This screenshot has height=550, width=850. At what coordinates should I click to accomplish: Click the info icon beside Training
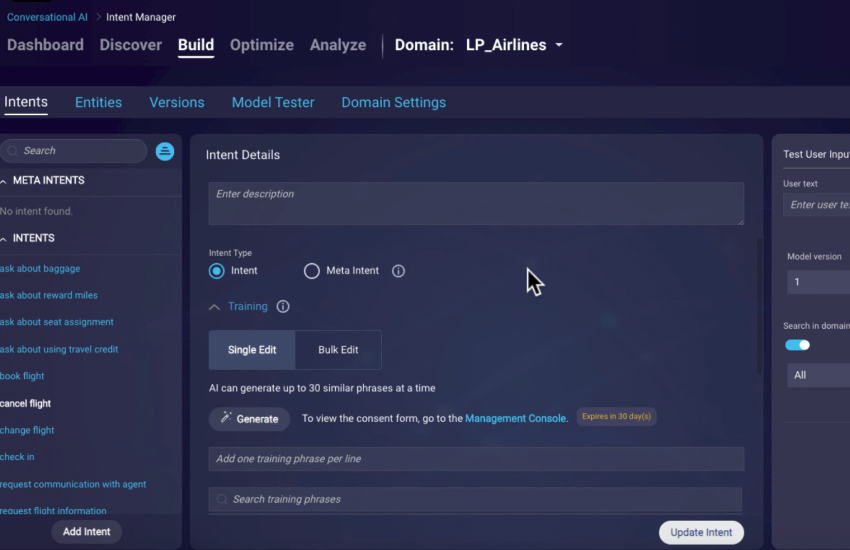pos(283,307)
